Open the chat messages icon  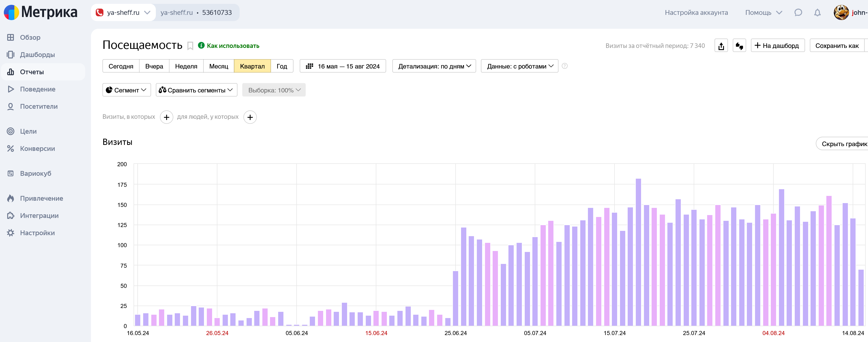798,13
